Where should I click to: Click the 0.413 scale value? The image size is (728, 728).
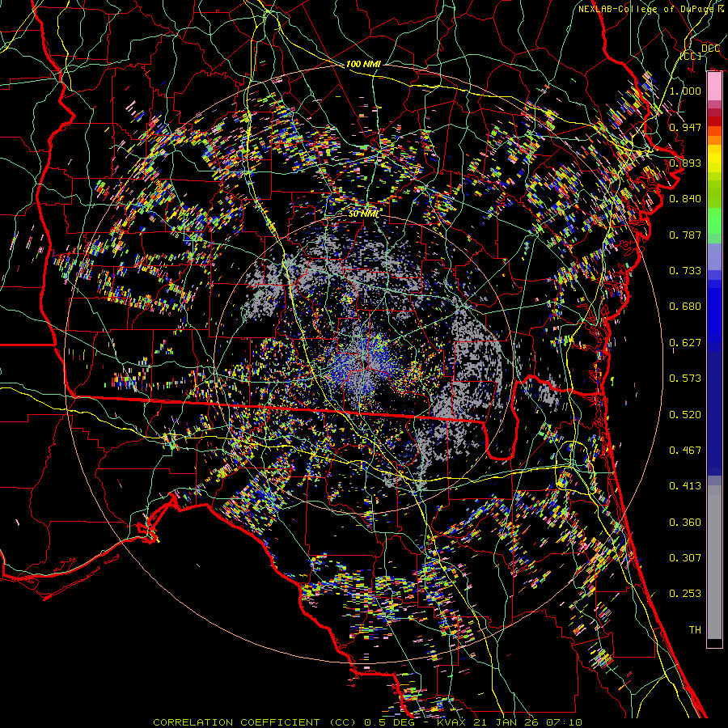click(x=685, y=486)
